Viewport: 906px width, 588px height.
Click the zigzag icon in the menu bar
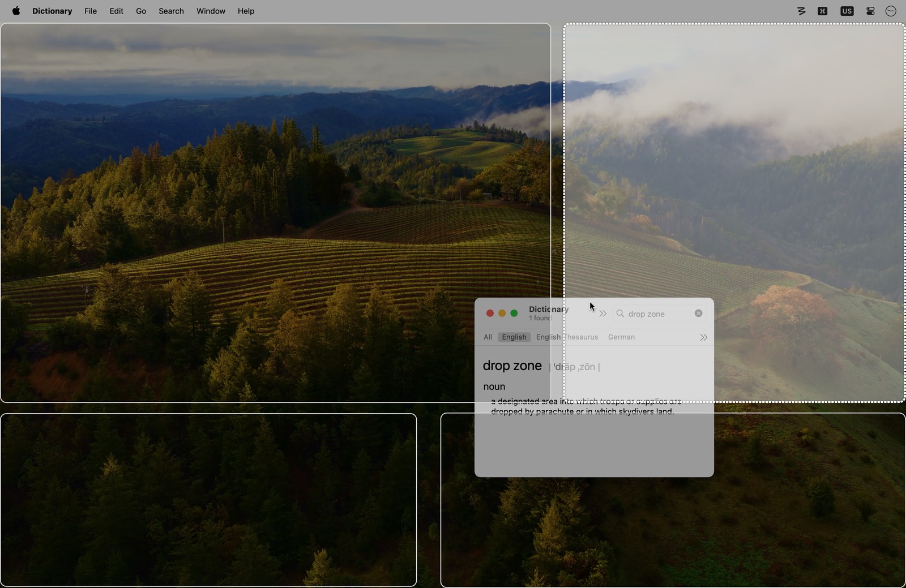coord(801,11)
